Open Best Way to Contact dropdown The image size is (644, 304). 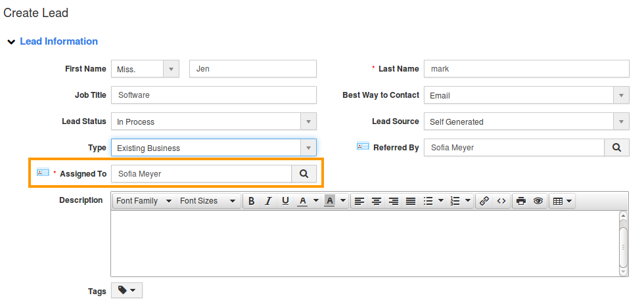coord(526,95)
